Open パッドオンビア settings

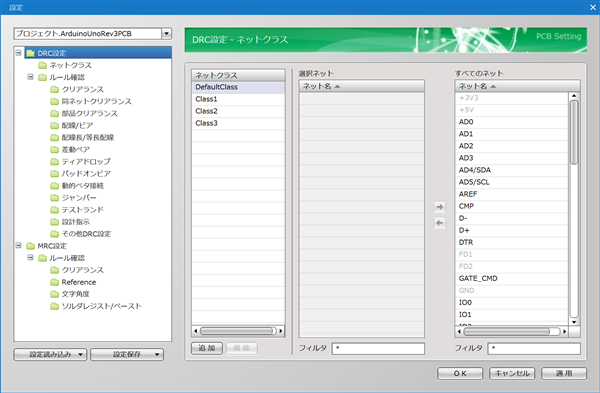click(x=86, y=174)
